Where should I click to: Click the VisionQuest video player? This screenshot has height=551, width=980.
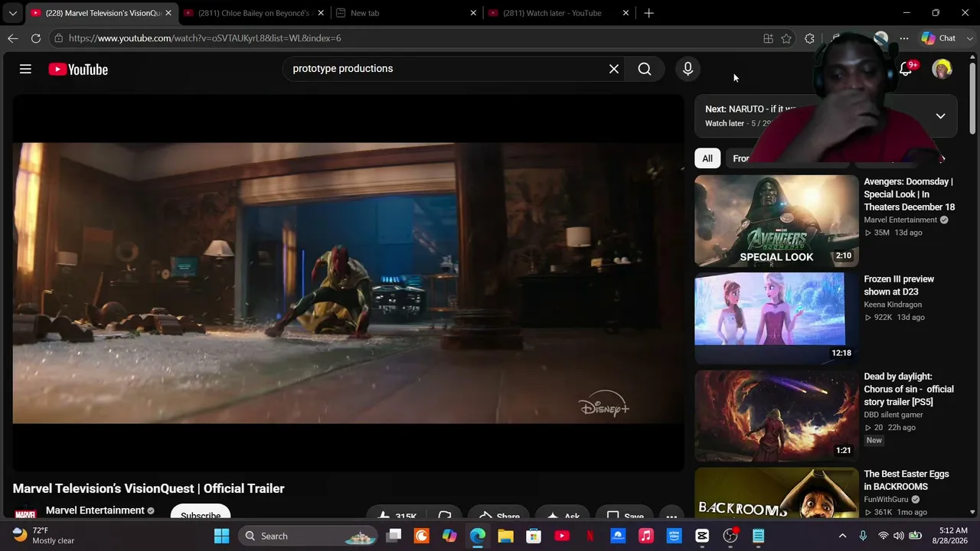point(348,282)
